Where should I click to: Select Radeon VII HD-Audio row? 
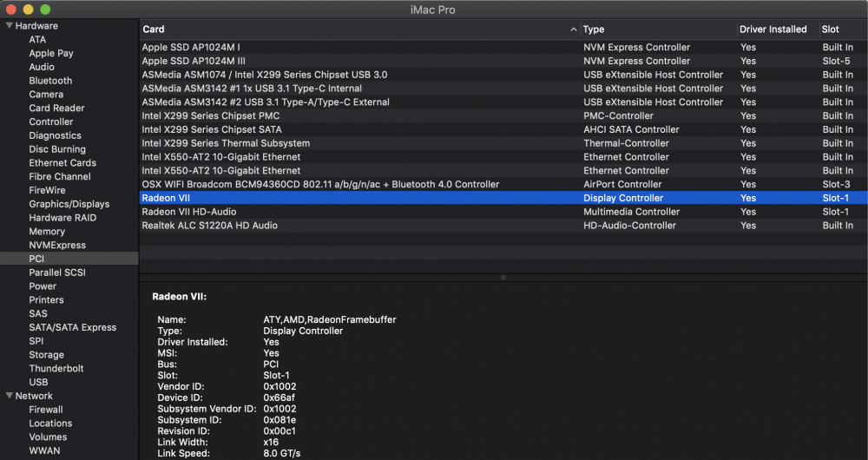(x=503, y=212)
